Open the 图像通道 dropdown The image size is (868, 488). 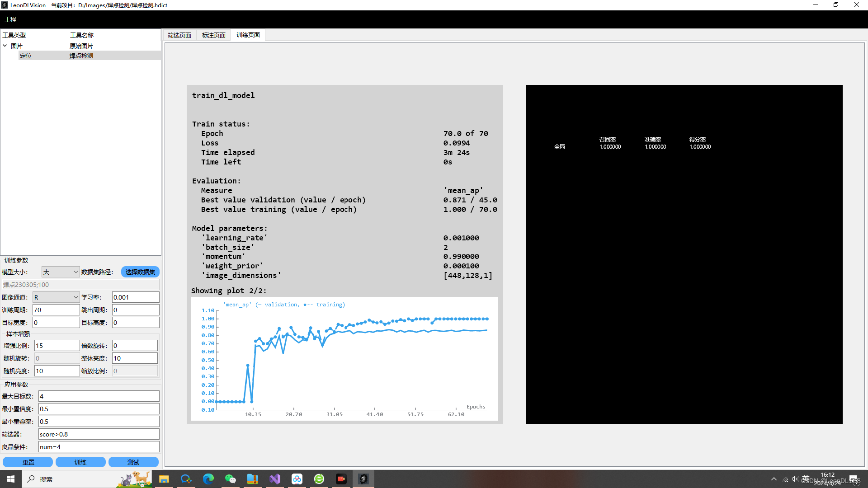[56, 297]
